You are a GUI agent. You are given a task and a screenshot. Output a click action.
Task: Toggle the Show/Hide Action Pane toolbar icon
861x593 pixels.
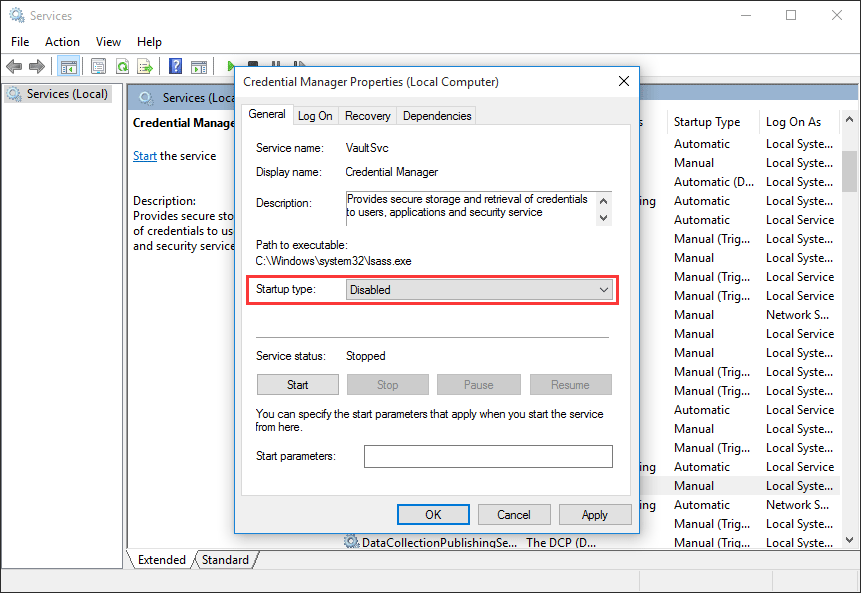click(x=199, y=67)
